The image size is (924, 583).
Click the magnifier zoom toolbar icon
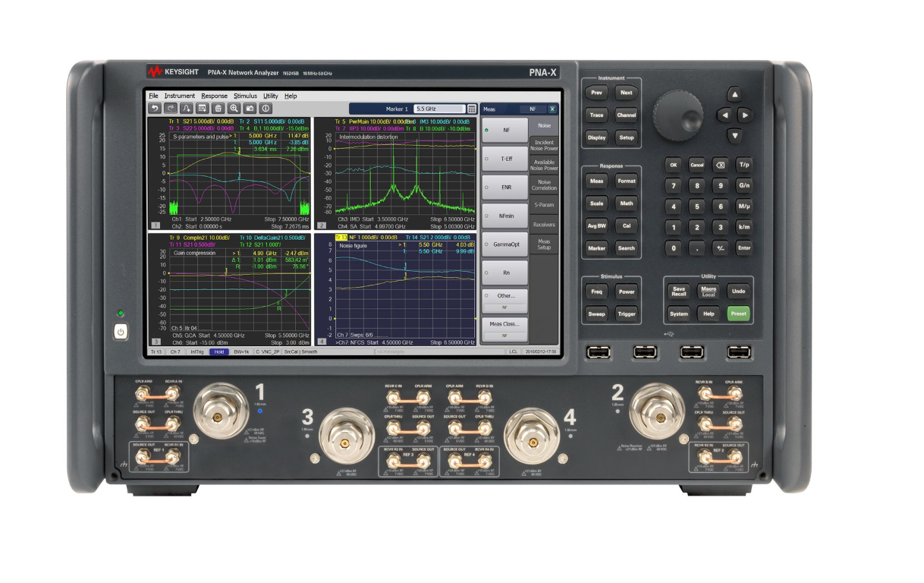tap(234, 109)
